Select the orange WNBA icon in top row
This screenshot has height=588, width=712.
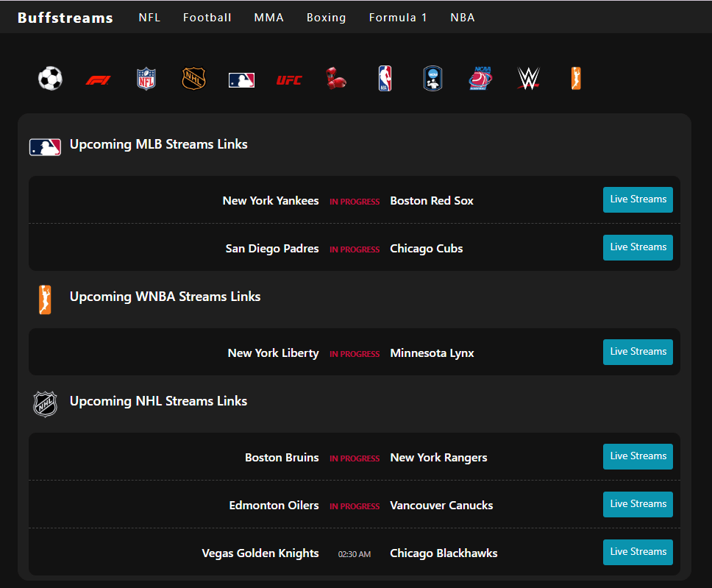point(576,79)
